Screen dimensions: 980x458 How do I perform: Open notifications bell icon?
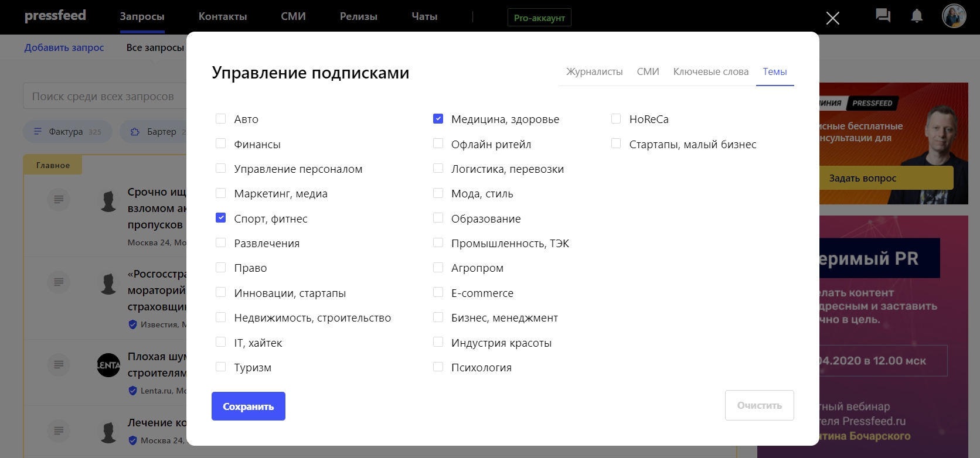[x=917, y=16]
